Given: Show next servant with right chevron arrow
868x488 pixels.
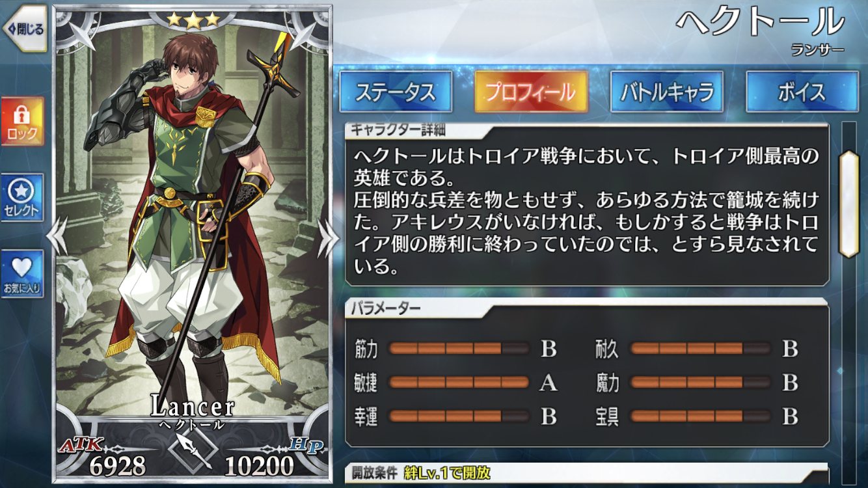Looking at the screenshot, I should click(x=328, y=235).
